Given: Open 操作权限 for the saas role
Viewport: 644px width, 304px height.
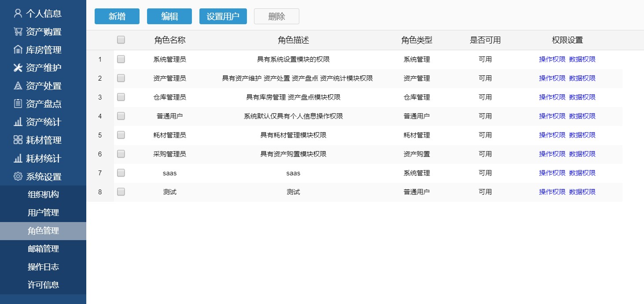Looking at the screenshot, I should [552, 173].
